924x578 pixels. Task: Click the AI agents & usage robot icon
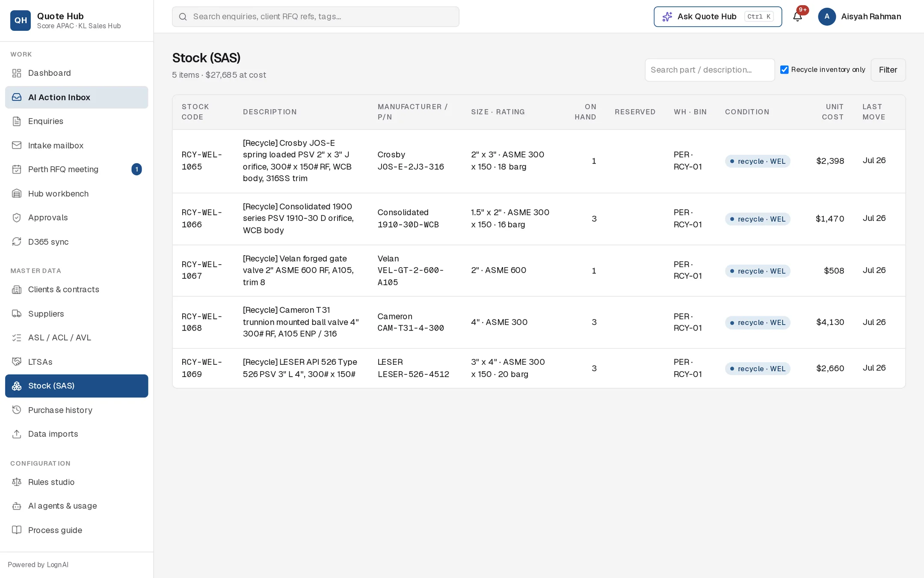point(17,506)
